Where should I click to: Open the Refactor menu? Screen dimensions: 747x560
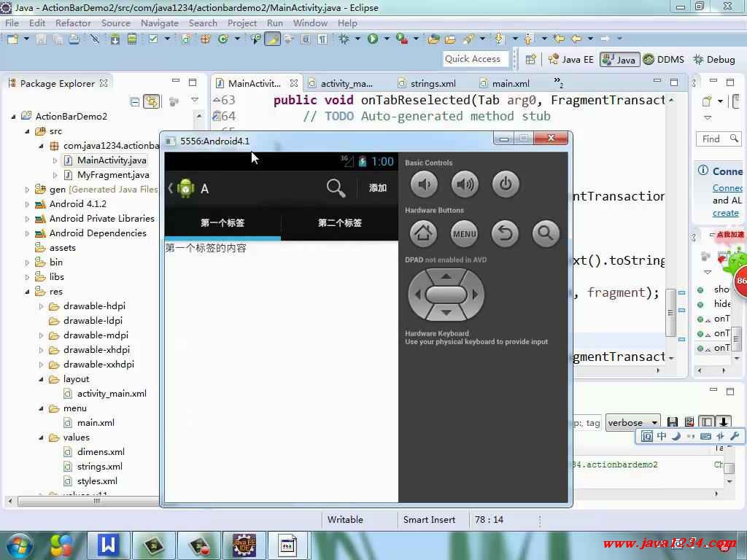pos(73,23)
